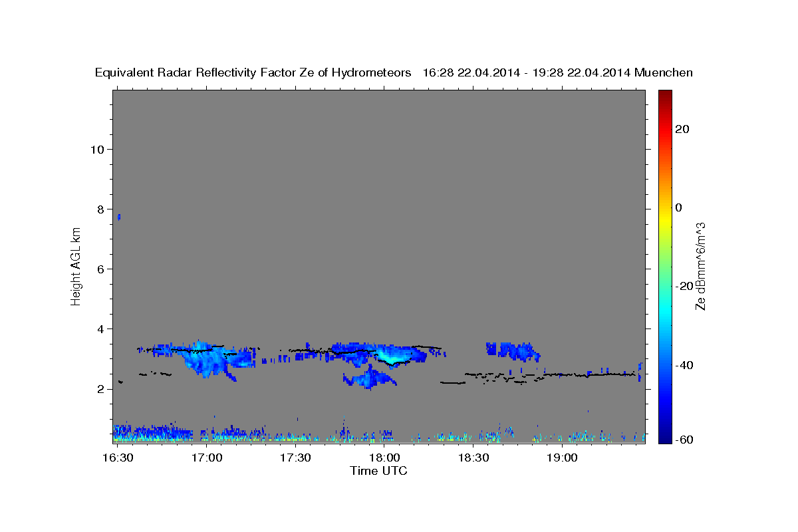Click the 'Time UTC' x-axis label

coord(378,471)
